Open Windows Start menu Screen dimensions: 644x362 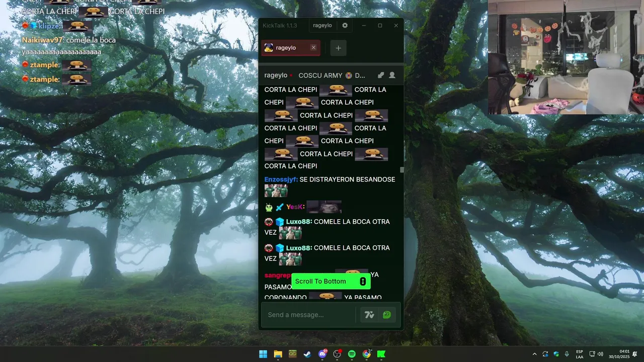click(263, 354)
